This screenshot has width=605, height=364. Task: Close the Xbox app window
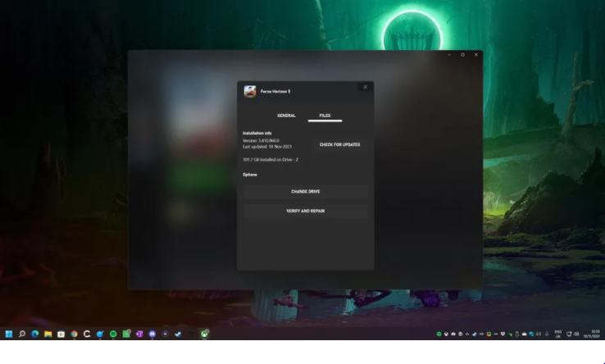[476, 55]
